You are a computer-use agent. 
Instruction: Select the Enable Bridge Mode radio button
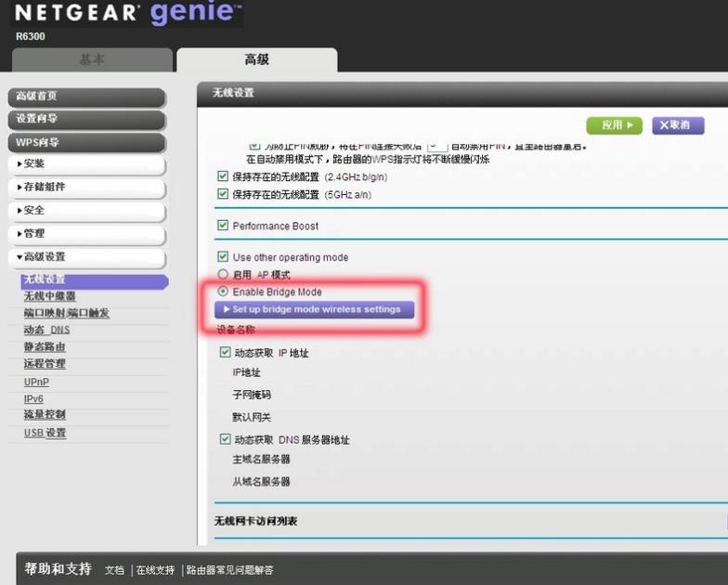coord(223,292)
